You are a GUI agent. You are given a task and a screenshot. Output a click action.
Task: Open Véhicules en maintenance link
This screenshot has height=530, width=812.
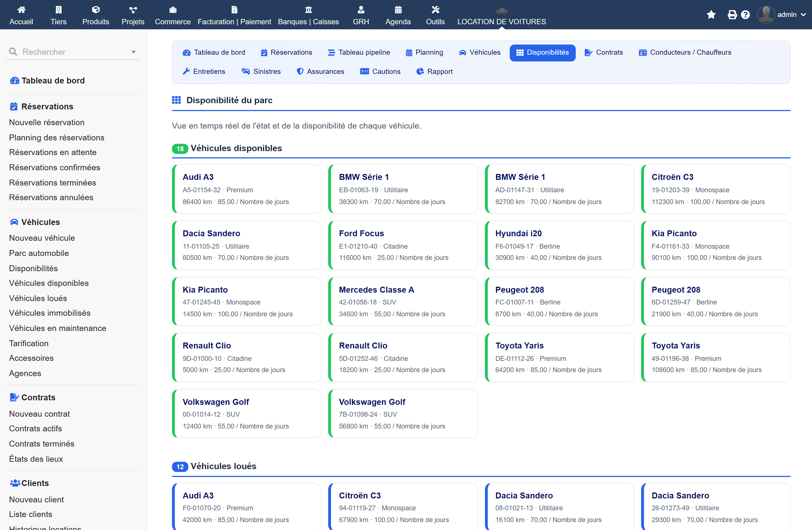click(x=58, y=328)
